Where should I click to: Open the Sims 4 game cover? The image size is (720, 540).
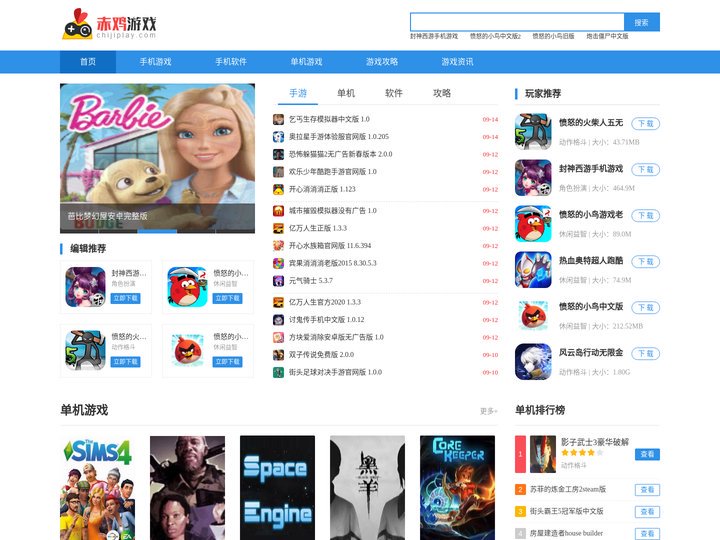97,488
